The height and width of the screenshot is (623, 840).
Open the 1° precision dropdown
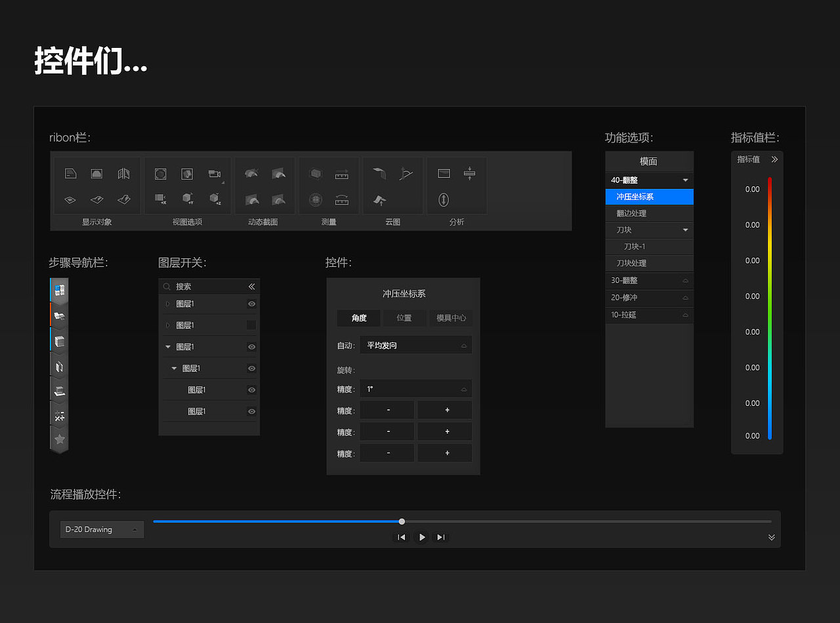click(415, 389)
